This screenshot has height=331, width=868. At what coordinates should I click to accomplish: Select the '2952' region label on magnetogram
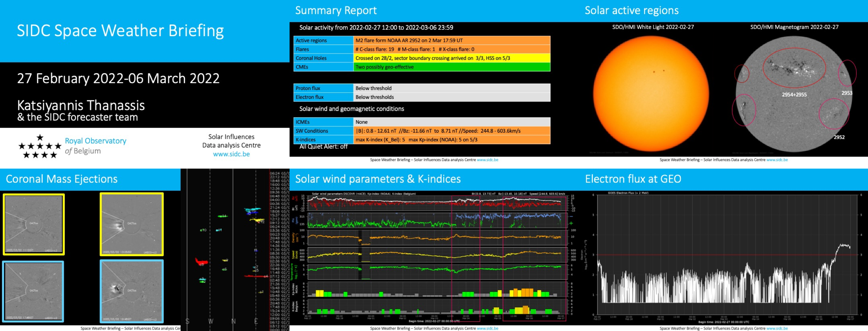click(839, 137)
